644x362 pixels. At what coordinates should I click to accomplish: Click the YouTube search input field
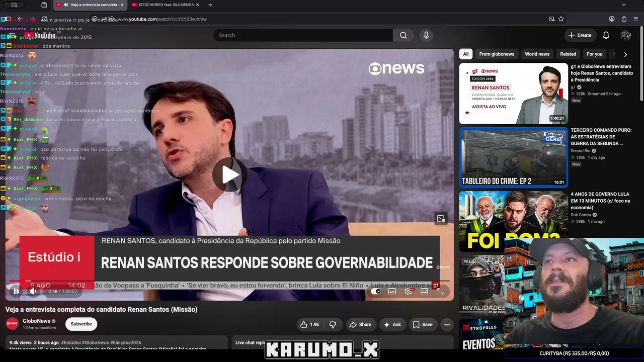pos(303,35)
